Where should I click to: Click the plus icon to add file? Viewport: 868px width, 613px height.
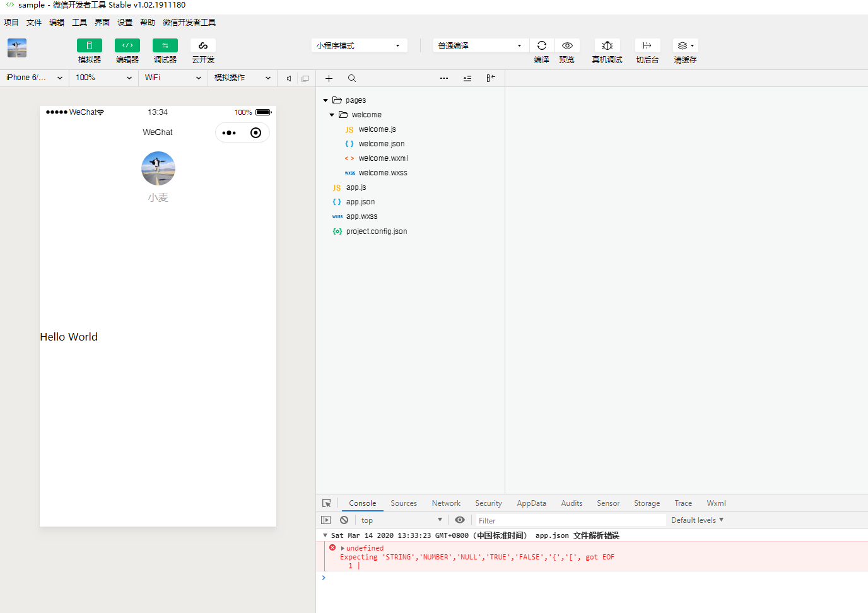329,78
